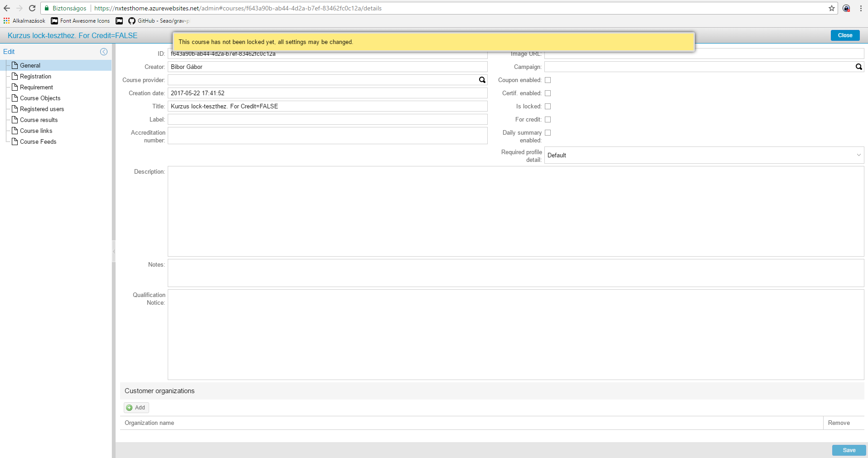Open the Alkalmazások apps grid icon
Viewport: 868px width, 458px height.
[x=6, y=21]
